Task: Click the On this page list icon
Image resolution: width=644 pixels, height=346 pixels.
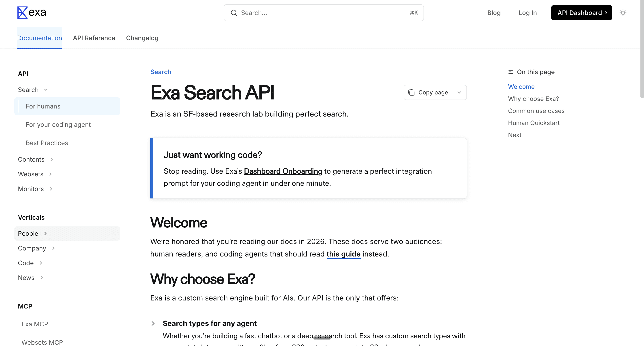Action: tap(511, 72)
